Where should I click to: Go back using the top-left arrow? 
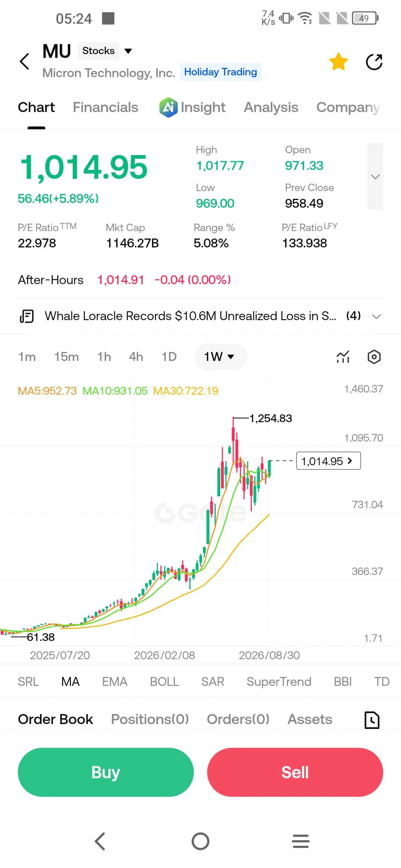(x=25, y=62)
